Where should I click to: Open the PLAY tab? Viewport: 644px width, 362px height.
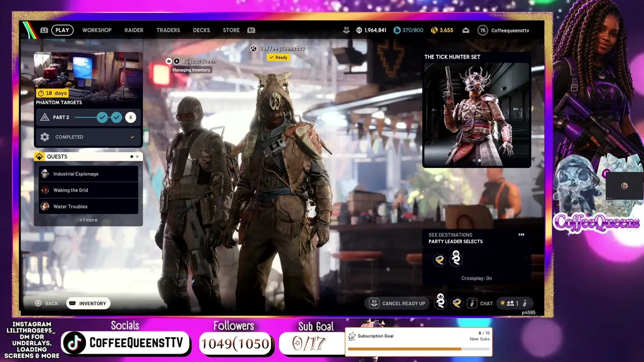coord(62,30)
